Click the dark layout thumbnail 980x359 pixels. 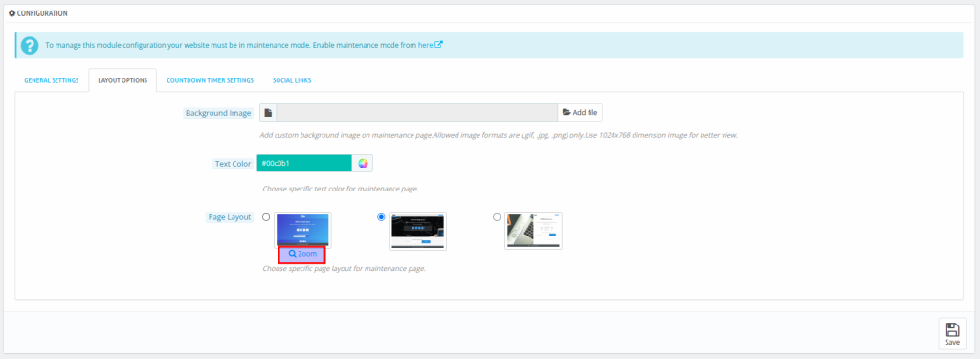(x=417, y=231)
